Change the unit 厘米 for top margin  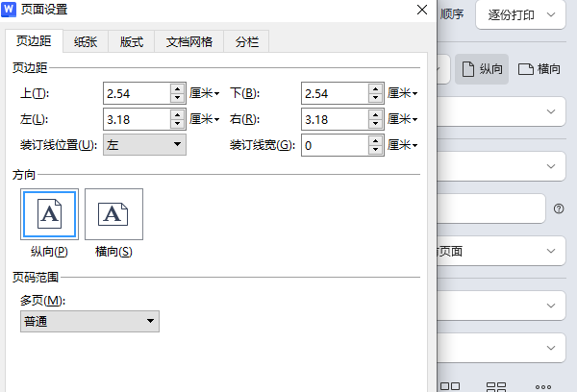click(x=205, y=93)
